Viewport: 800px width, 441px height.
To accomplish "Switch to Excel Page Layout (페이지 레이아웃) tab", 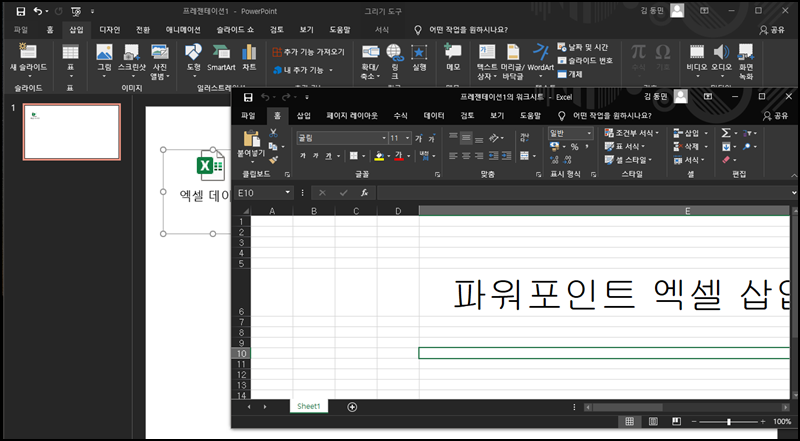I will (352, 116).
